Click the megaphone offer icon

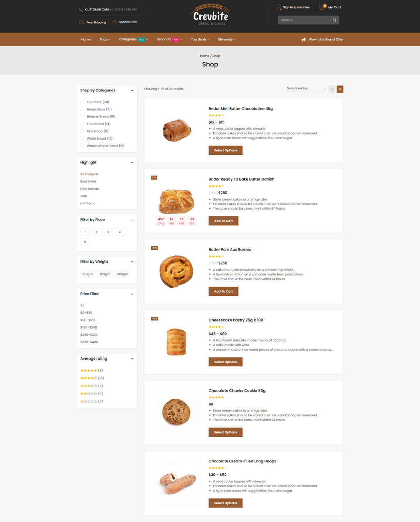(303, 40)
